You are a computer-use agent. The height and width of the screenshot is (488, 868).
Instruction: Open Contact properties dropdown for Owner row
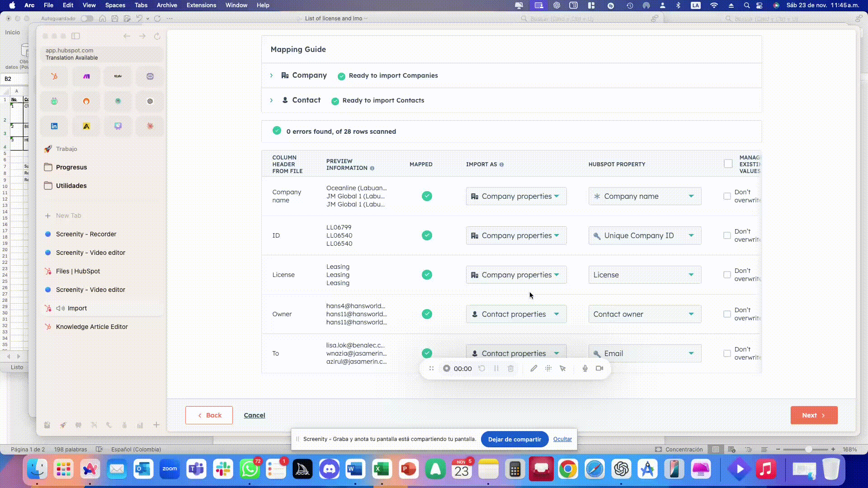[516, 314]
